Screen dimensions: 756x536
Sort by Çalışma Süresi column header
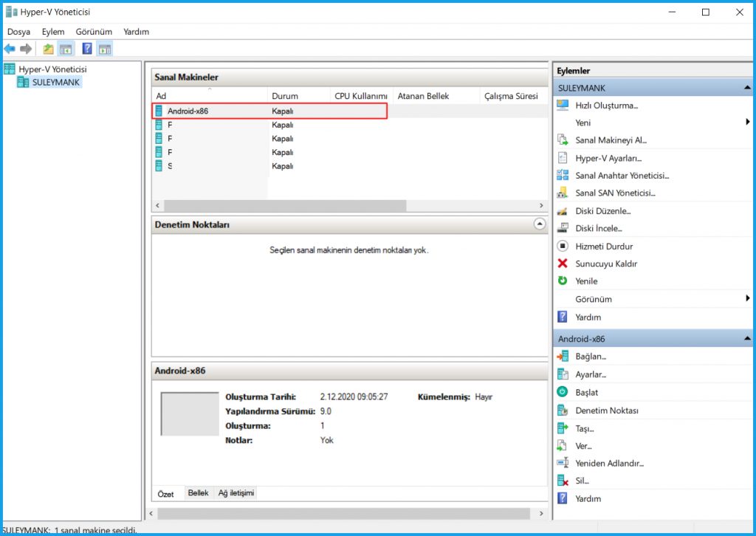[514, 95]
